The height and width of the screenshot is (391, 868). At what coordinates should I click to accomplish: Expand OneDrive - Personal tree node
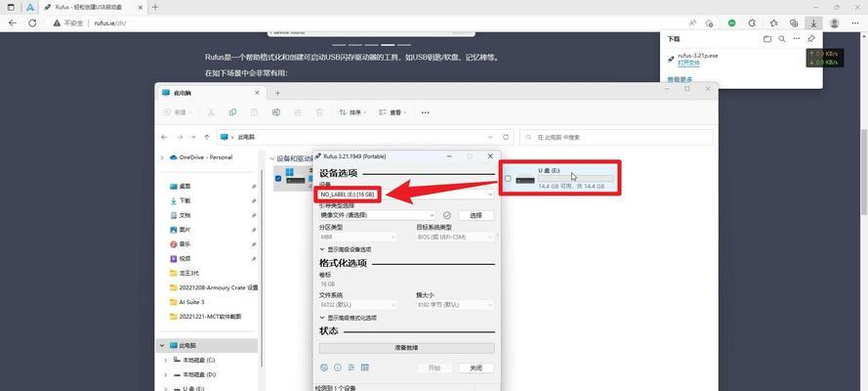coord(162,157)
